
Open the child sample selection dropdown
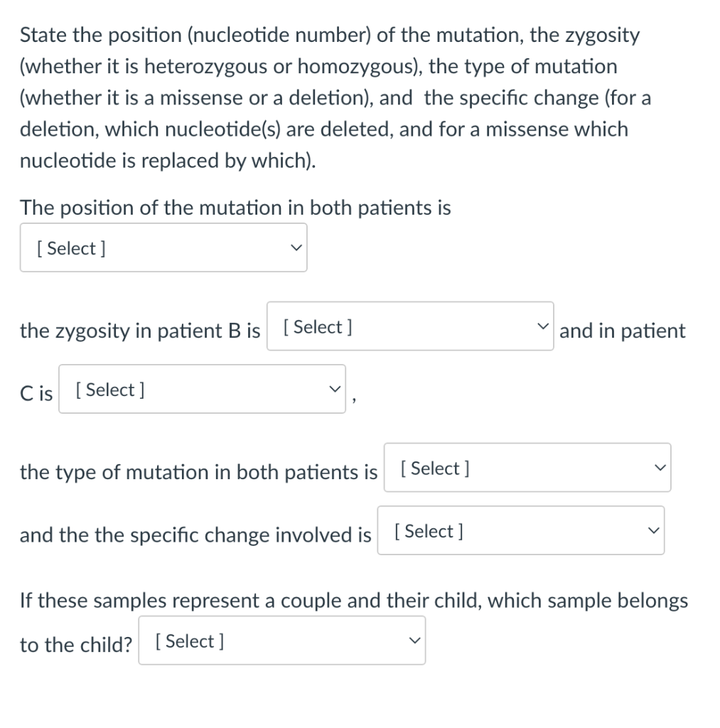pos(282,640)
